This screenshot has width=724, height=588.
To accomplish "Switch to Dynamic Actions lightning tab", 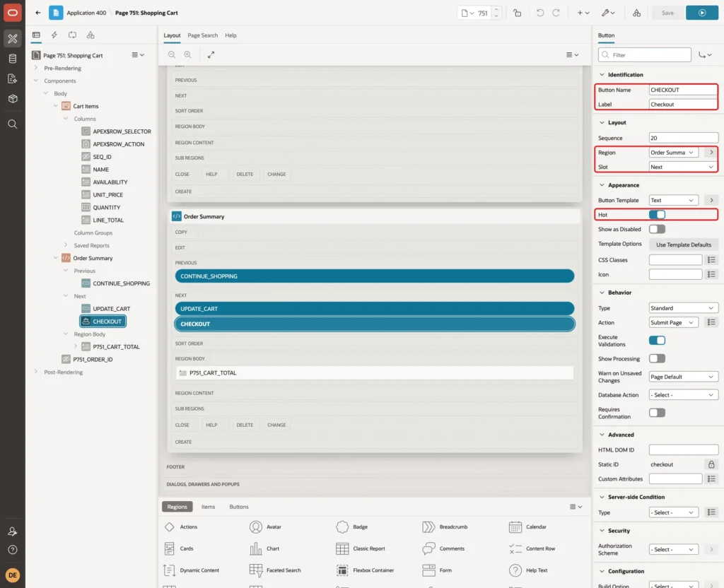I will tap(54, 35).
